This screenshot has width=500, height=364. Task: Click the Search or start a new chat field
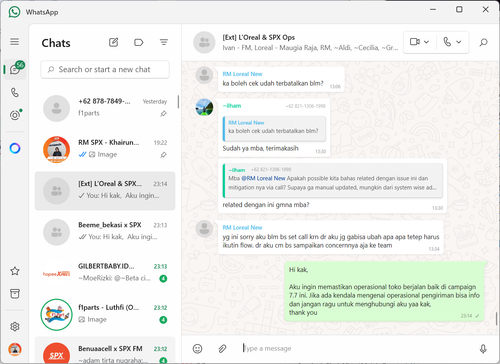coord(105,69)
